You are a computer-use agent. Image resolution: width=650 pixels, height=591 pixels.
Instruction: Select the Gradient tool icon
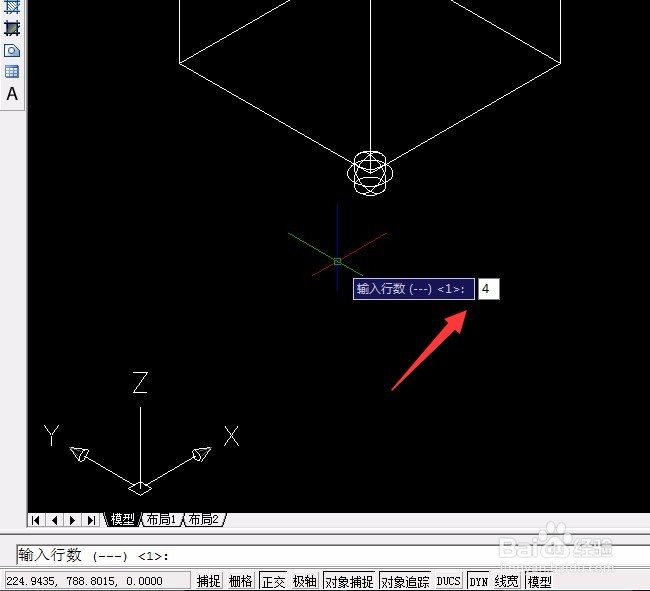[x=12, y=28]
